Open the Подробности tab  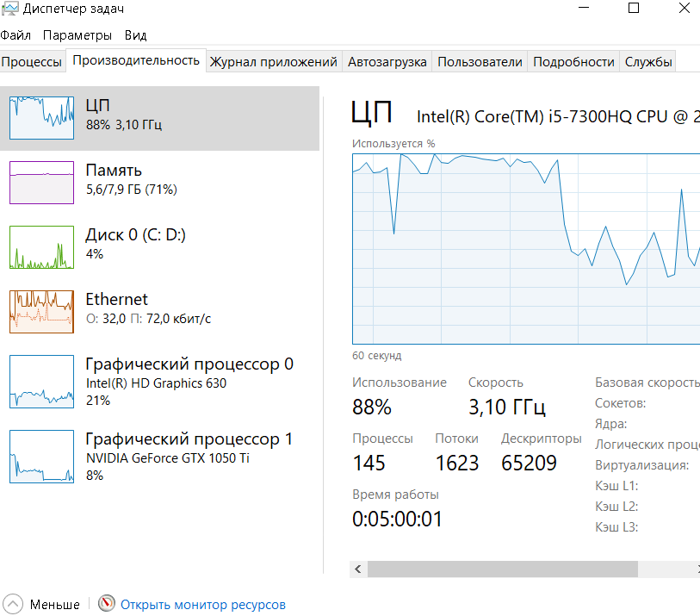coord(573,62)
